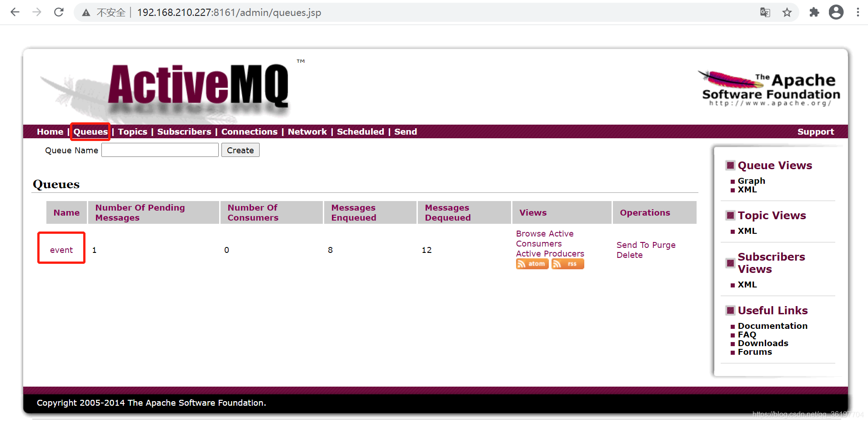Purge the event queue
868x423 pixels.
tap(663, 245)
